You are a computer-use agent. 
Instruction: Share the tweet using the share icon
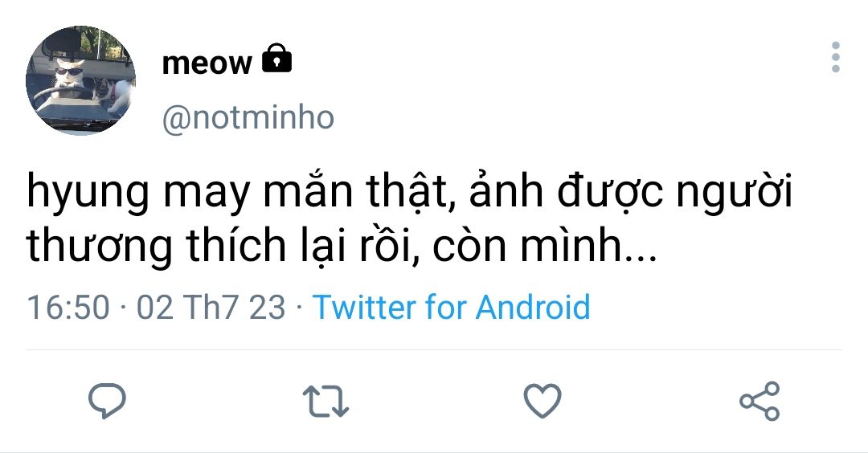[x=759, y=401]
